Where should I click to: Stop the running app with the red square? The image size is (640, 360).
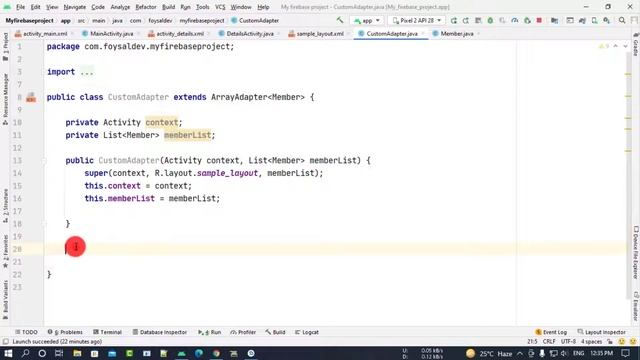tap(539, 20)
